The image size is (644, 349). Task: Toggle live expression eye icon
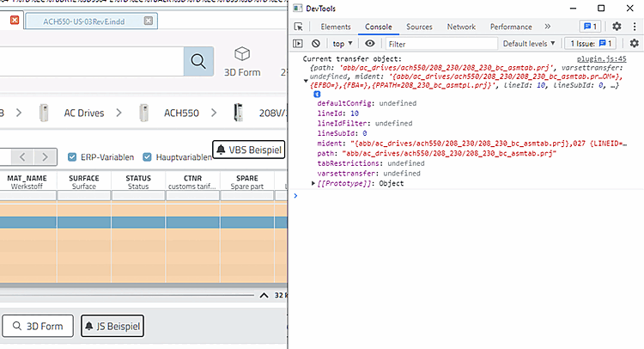(x=369, y=44)
